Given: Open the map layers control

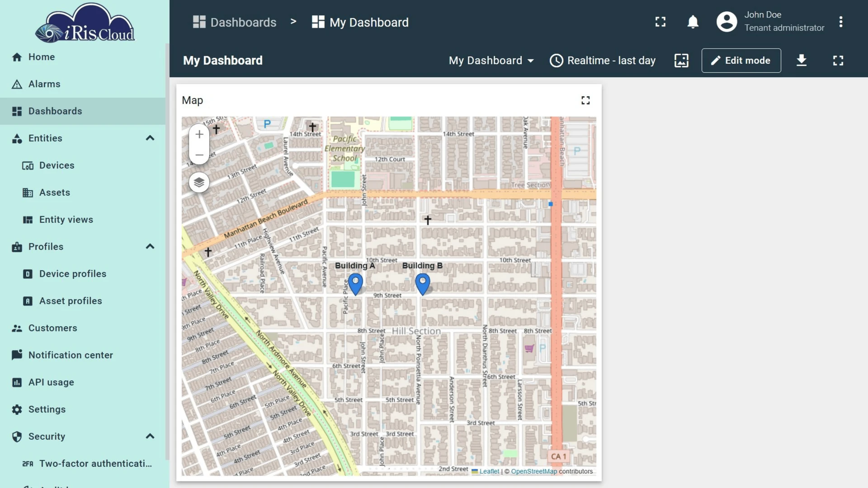Looking at the screenshot, I should pyautogui.click(x=199, y=183).
